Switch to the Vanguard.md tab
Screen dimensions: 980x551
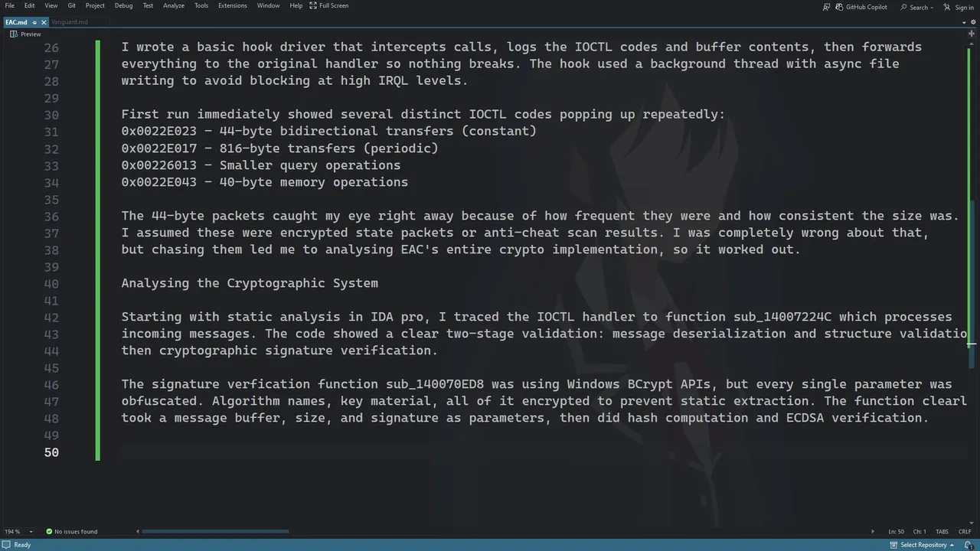coord(70,22)
